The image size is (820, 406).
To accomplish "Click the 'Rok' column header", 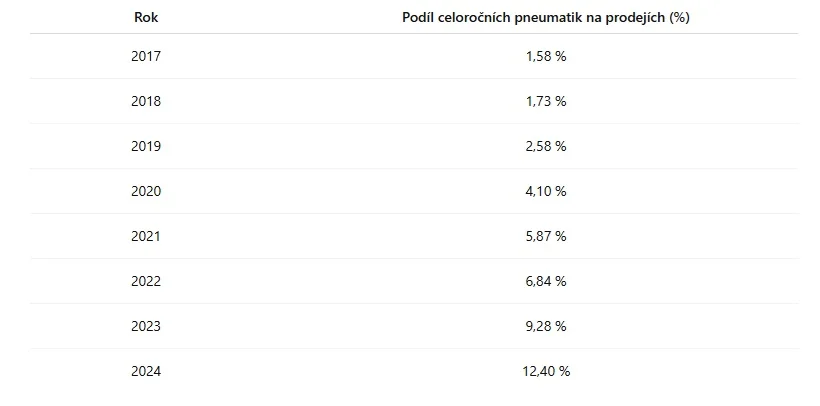I will [145, 18].
